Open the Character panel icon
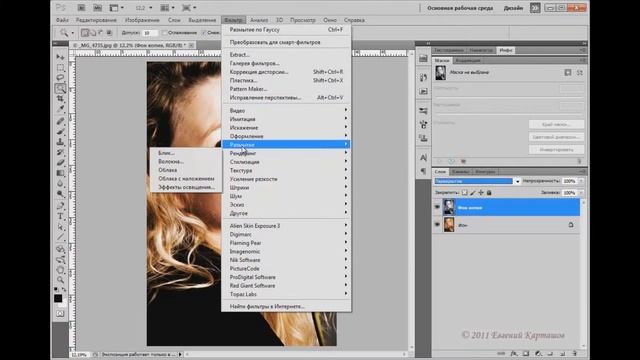This screenshot has height=360, width=640. [423, 158]
